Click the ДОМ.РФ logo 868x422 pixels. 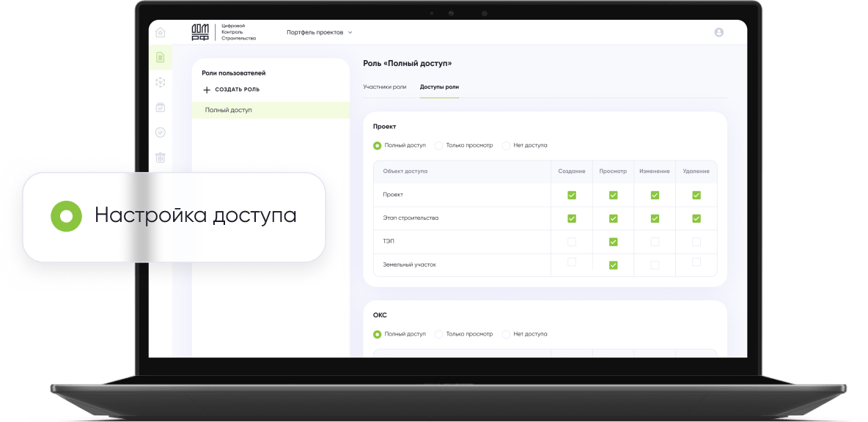[x=200, y=32]
